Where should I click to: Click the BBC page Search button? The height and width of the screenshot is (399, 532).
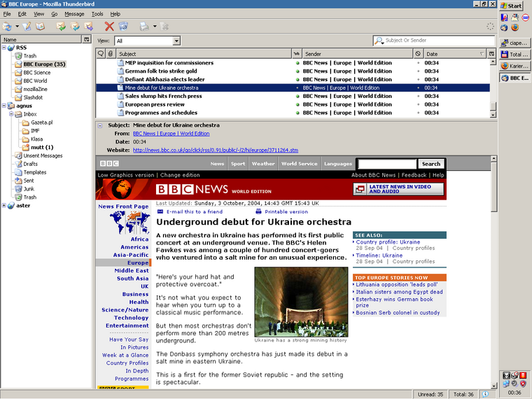coord(431,164)
